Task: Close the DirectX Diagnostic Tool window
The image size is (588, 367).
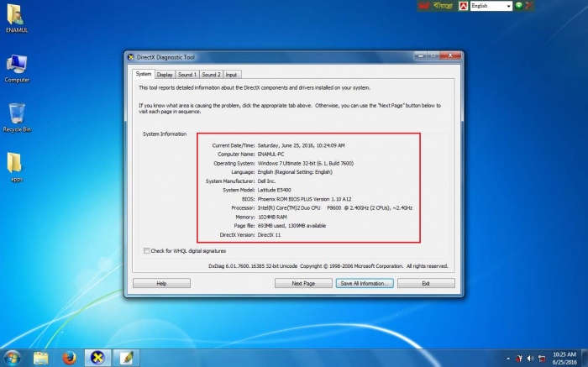Action: point(450,55)
